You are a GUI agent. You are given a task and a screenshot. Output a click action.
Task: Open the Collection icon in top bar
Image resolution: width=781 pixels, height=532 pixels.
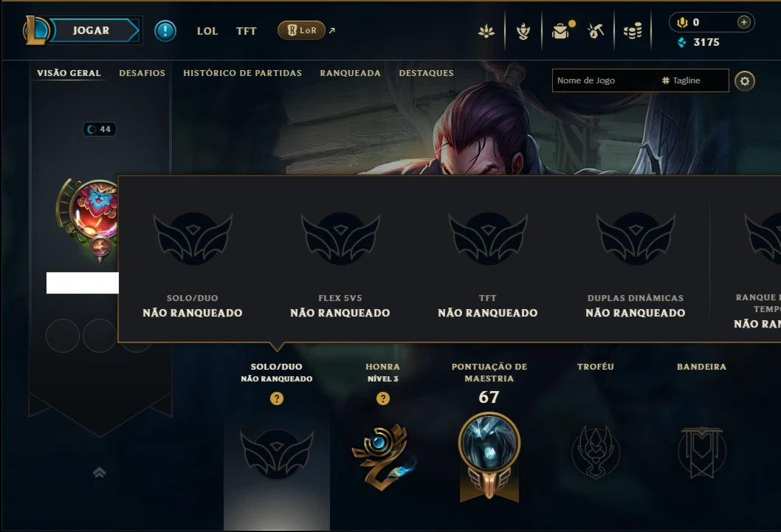[486, 31]
